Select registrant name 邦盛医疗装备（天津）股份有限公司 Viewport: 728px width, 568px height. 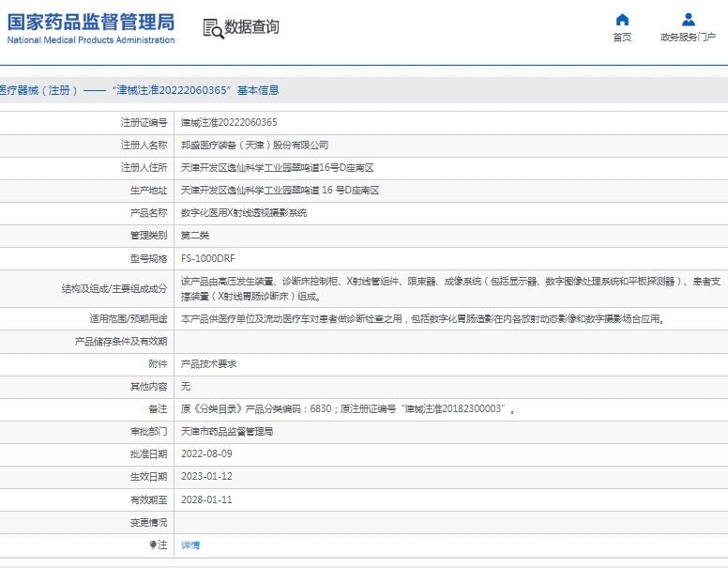pos(254,145)
